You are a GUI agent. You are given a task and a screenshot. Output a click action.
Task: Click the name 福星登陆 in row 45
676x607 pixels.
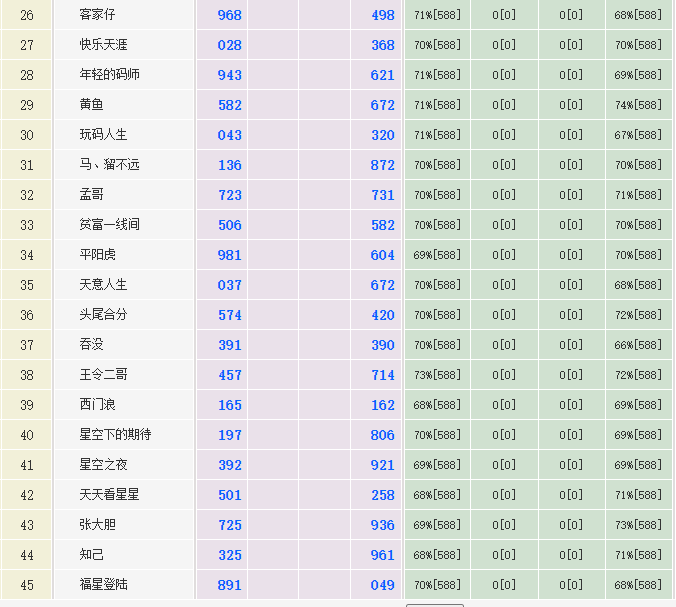pos(103,585)
